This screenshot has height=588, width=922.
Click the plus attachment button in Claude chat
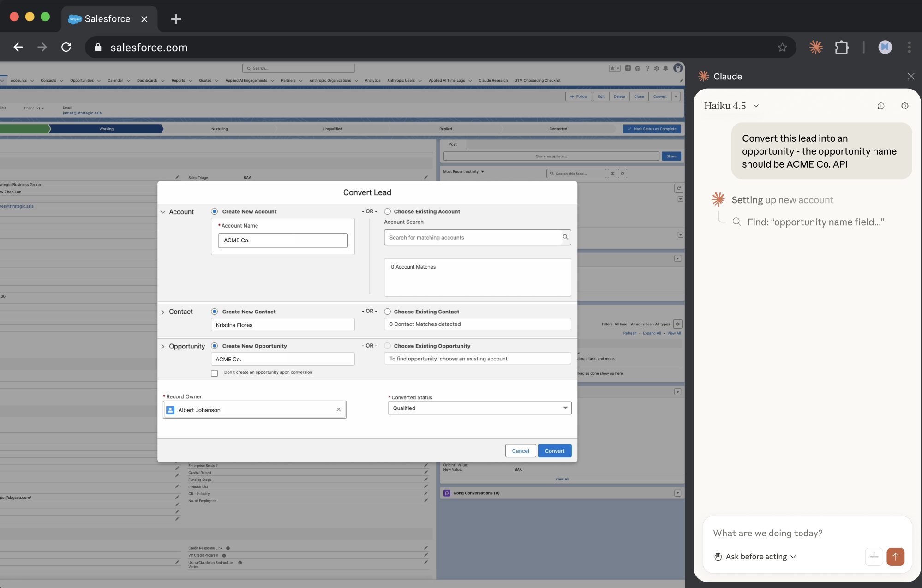874,556
